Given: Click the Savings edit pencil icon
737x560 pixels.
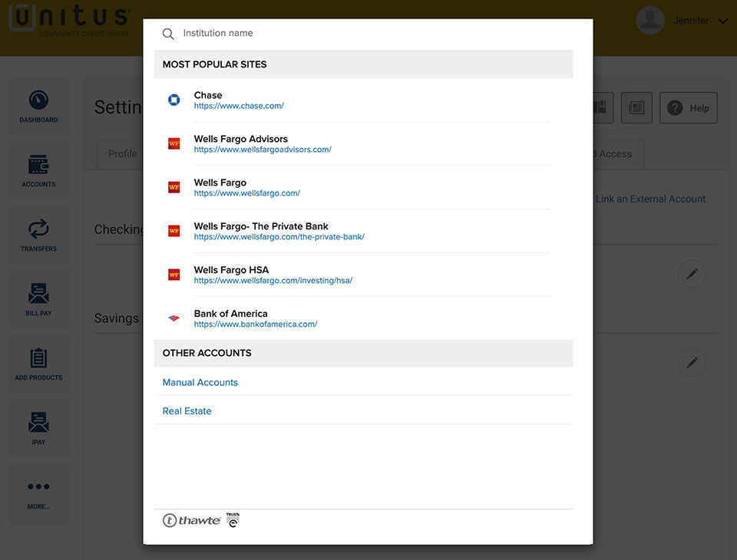Looking at the screenshot, I should pos(692,363).
